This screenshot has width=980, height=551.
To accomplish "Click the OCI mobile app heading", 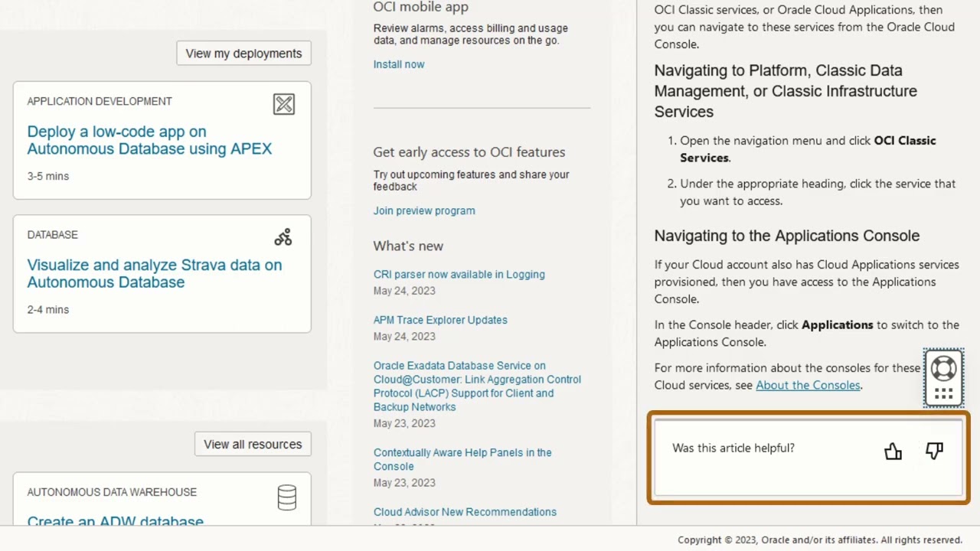I will click(421, 7).
